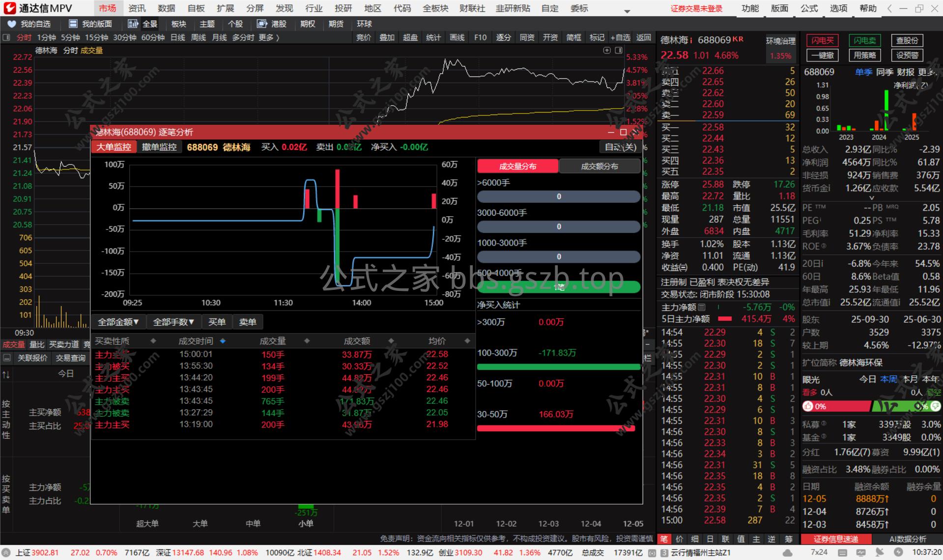This screenshot has width=943, height=560.
Task: Select the 13:19:00 主力主买 trade row
Action: [284, 424]
